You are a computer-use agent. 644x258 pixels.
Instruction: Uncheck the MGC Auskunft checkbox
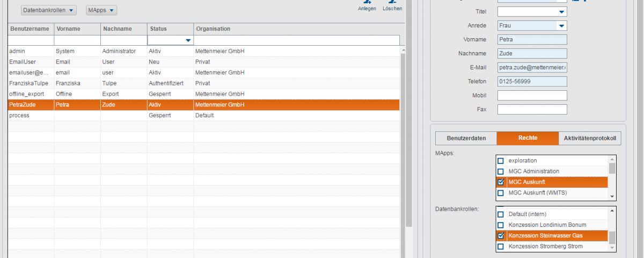point(501,182)
